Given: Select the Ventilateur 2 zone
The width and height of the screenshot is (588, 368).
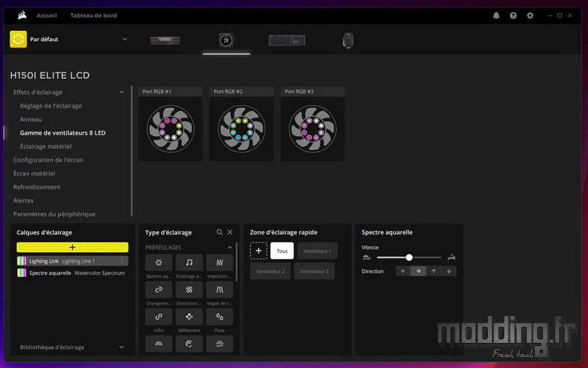Looking at the screenshot, I should [270, 271].
